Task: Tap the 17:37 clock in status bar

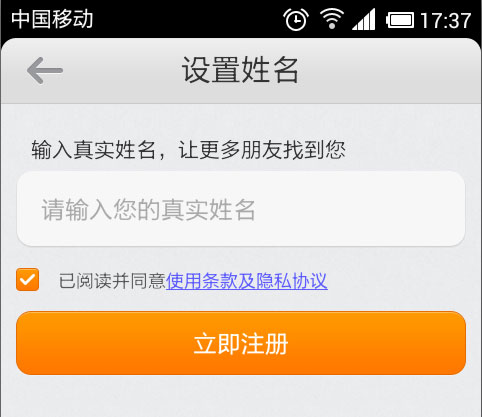Action: [446, 20]
